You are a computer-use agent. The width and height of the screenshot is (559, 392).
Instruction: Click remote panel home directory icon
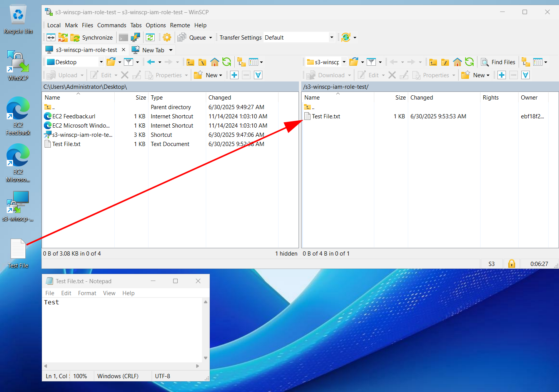pos(457,62)
